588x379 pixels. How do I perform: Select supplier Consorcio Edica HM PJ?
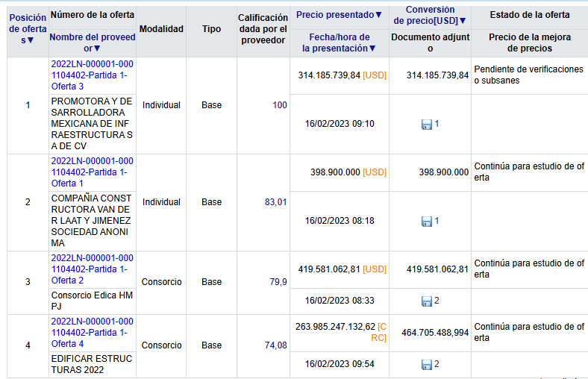click(92, 301)
